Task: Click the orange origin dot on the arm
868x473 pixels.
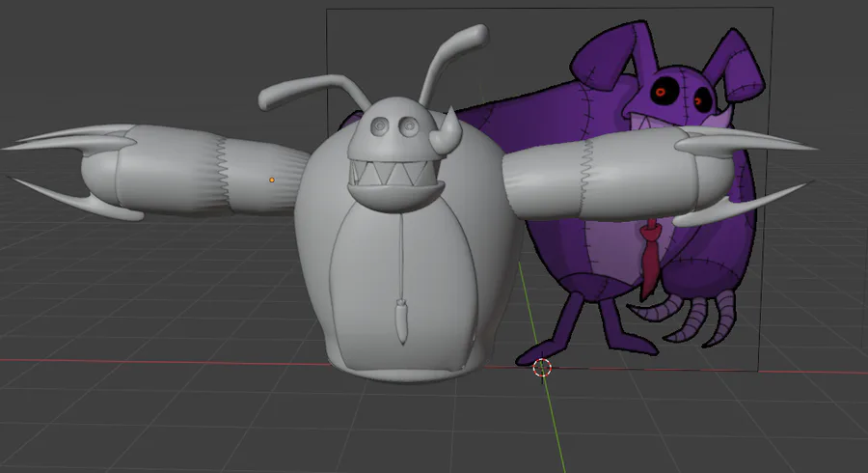Action: pos(272,180)
